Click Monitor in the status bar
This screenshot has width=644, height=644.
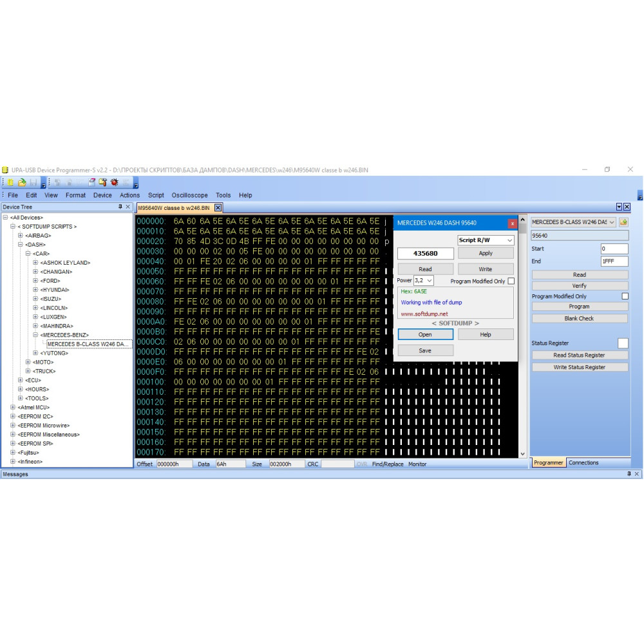[x=417, y=464]
